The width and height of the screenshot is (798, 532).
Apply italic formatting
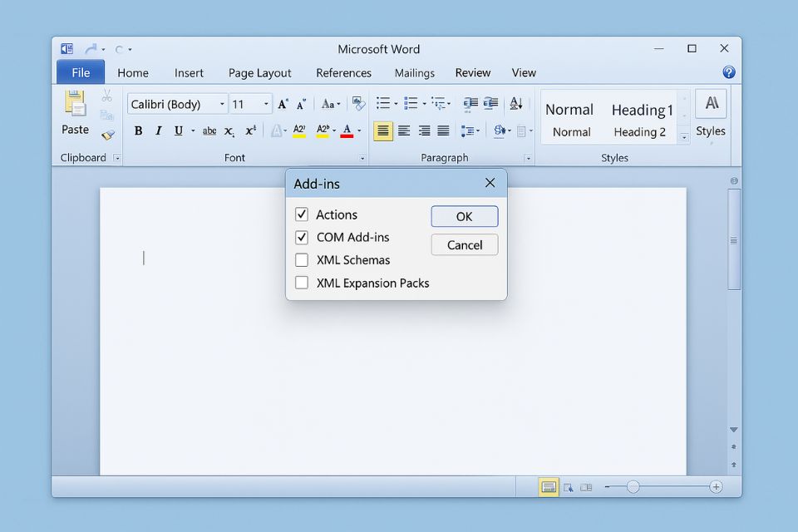point(158,131)
